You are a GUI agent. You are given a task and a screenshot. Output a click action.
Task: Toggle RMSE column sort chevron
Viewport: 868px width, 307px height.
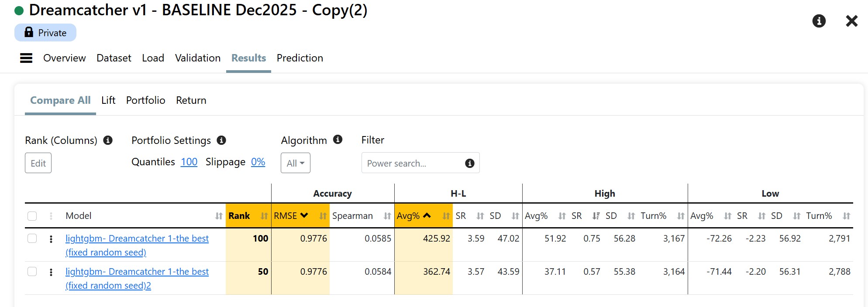(304, 215)
